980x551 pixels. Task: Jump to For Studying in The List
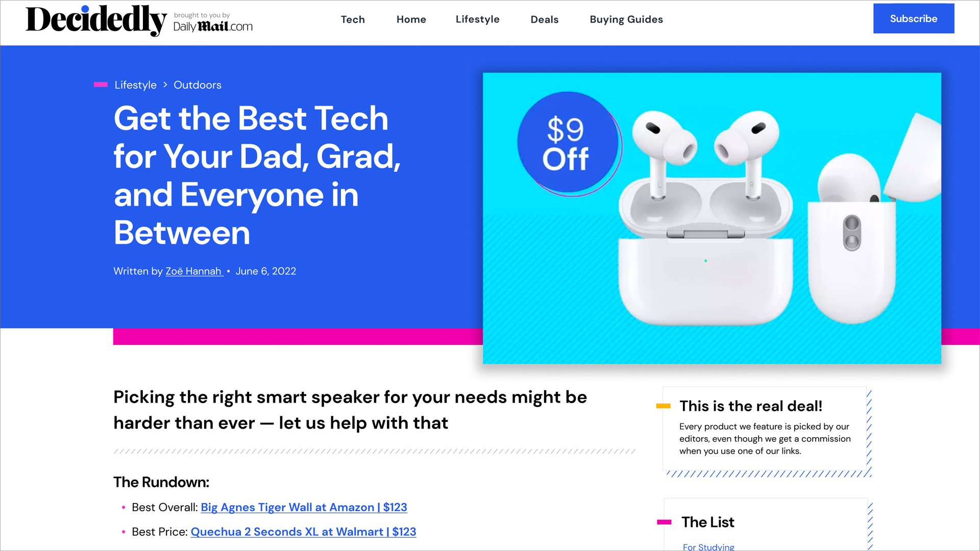click(x=708, y=546)
